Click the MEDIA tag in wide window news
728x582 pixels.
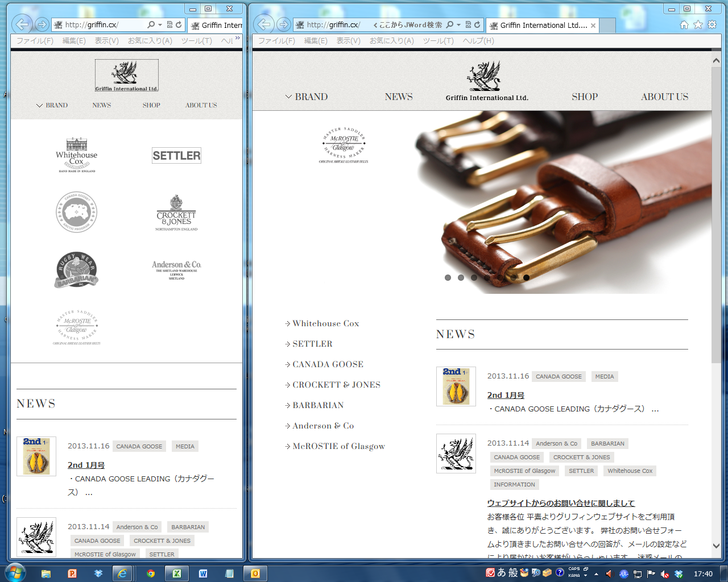click(x=605, y=376)
